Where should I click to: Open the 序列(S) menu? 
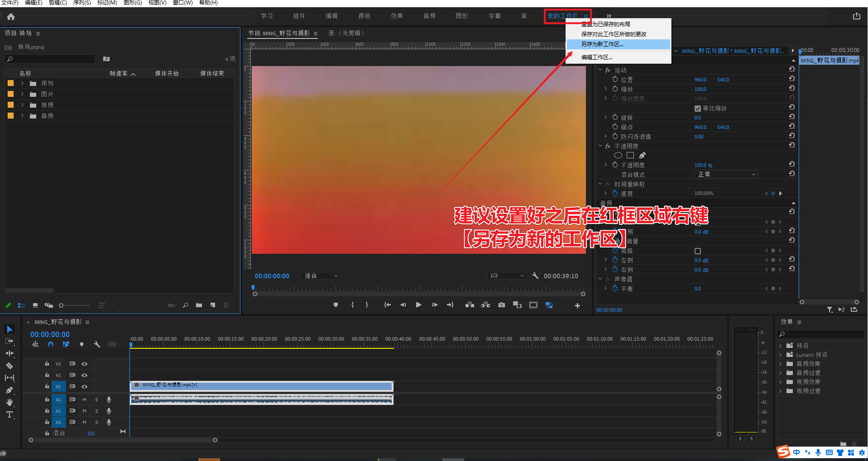82,3
